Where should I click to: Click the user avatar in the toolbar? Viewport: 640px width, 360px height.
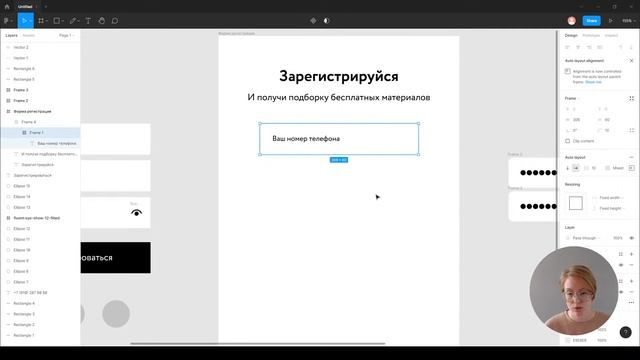coord(571,20)
